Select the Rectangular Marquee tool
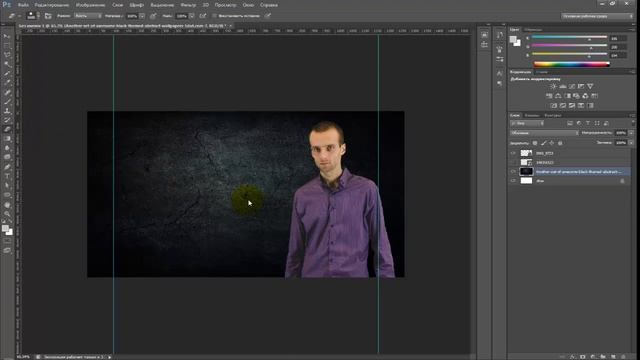Image resolution: width=640 pixels, height=360 pixels. tap(7, 45)
